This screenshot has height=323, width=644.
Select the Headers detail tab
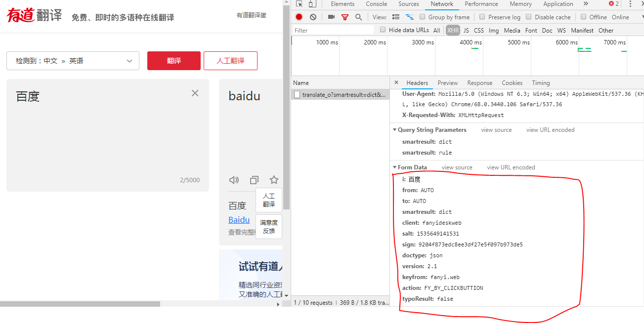[x=417, y=83]
